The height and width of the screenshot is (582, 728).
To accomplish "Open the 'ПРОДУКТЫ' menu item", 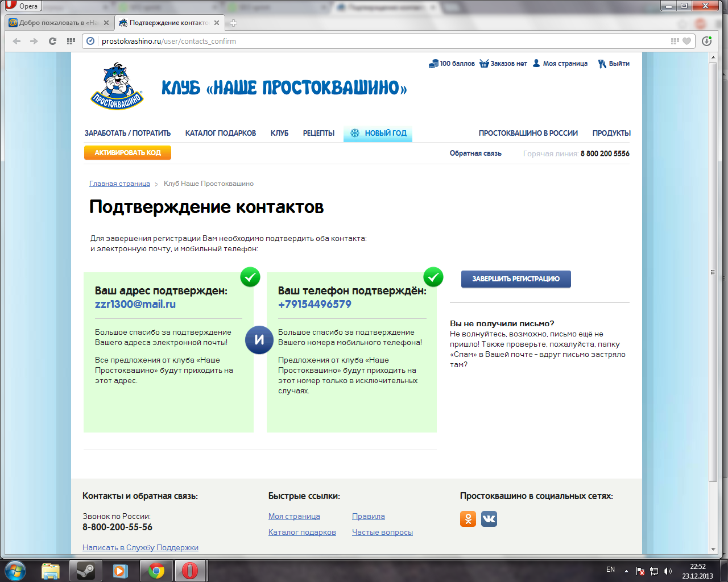I will click(611, 133).
